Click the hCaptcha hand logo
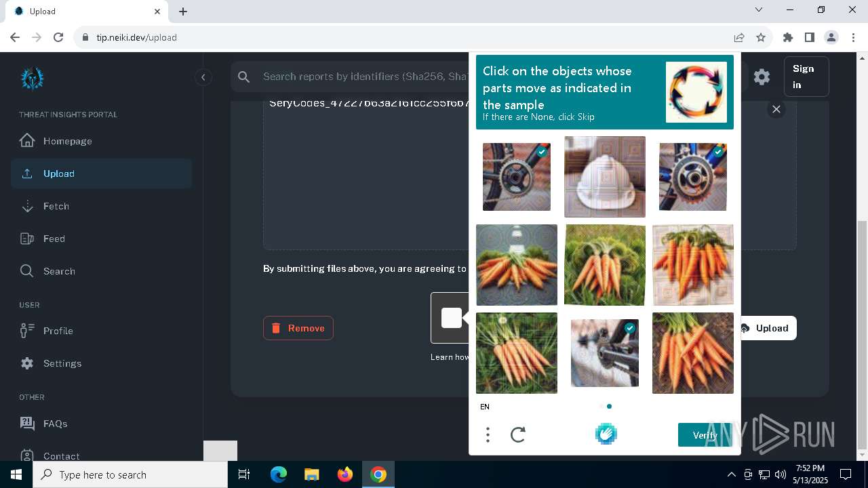 coord(606,434)
